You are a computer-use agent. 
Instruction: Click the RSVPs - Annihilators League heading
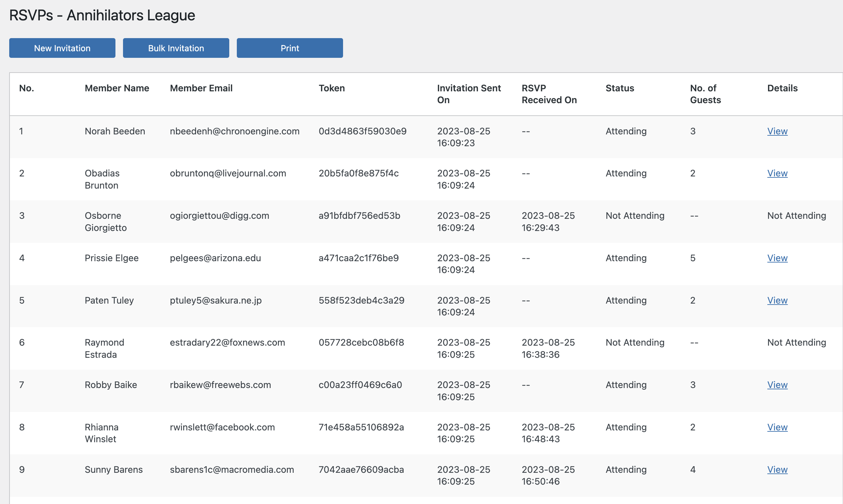coord(102,15)
